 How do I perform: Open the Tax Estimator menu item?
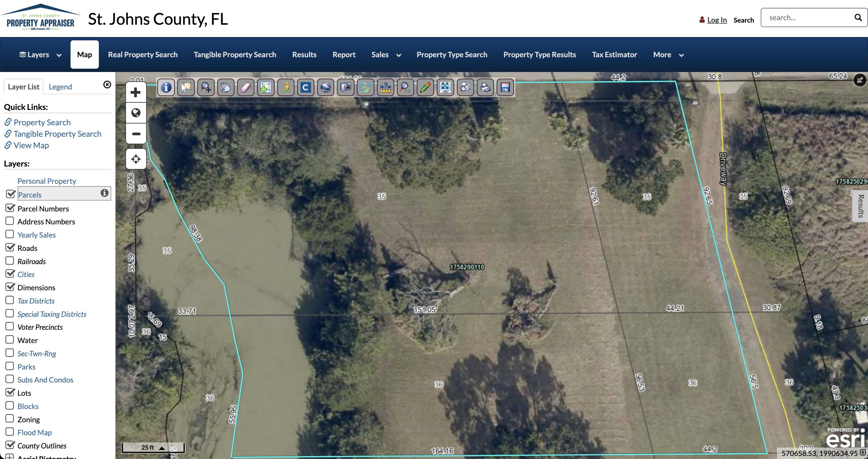point(614,55)
